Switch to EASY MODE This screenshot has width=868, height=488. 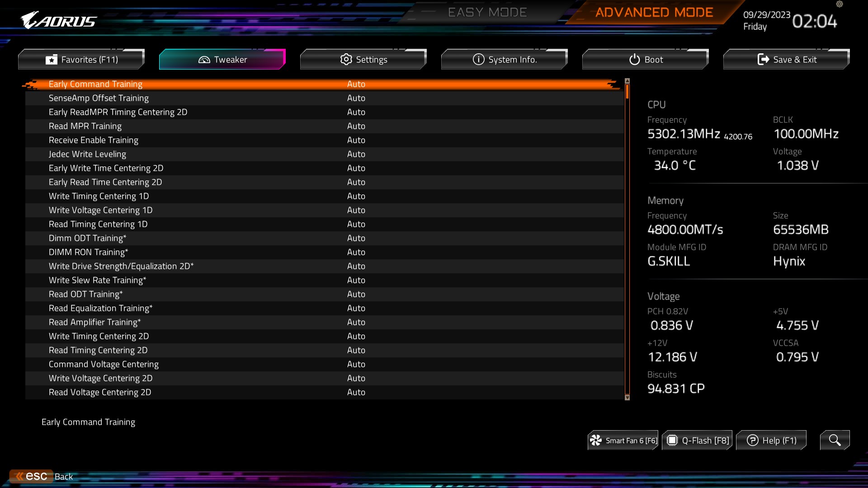[x=487, y=12]
